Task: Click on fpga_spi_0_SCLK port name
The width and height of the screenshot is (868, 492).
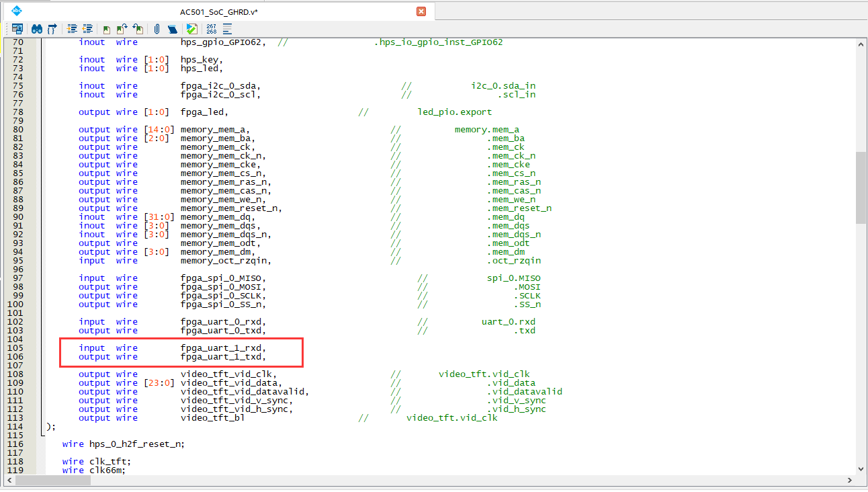Action: pos(220,296)
